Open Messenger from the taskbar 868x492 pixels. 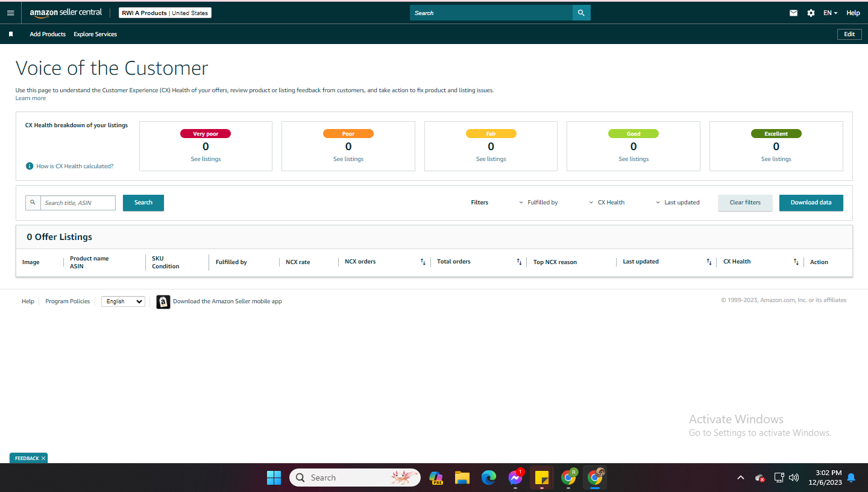tap(515, 478)
